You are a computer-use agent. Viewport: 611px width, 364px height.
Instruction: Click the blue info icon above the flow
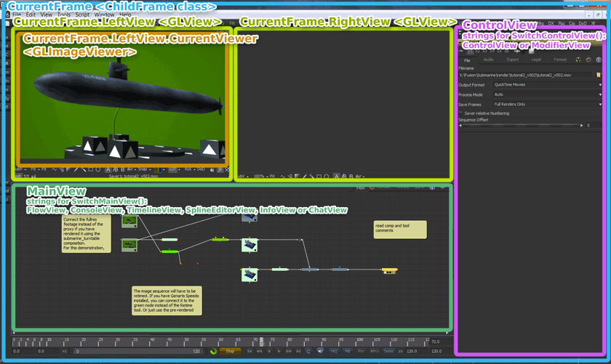pos(432,187)
